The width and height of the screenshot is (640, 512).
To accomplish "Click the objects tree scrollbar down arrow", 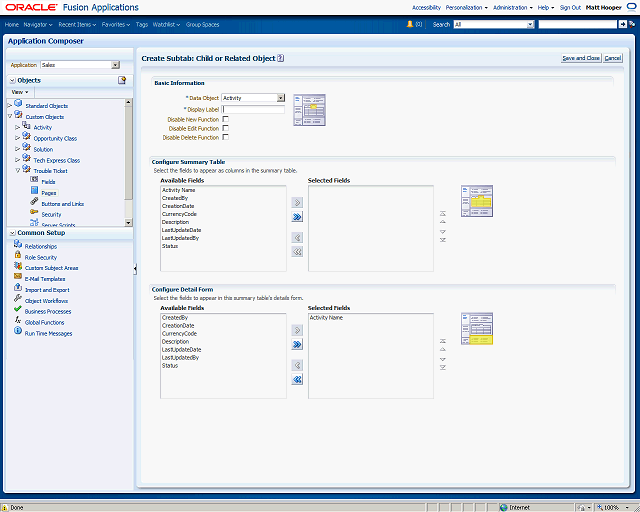I will pos(128,223).
